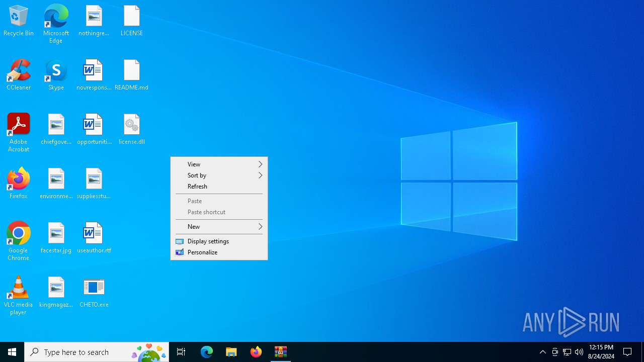Launch Edge from the taskbar
The image size is (644, 362).
click(207, 352)
